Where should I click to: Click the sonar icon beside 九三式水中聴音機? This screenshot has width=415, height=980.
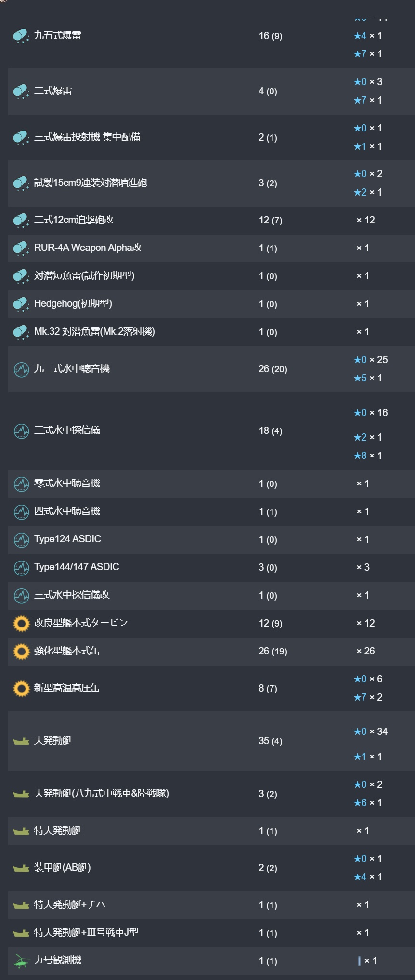coord(21,369)
